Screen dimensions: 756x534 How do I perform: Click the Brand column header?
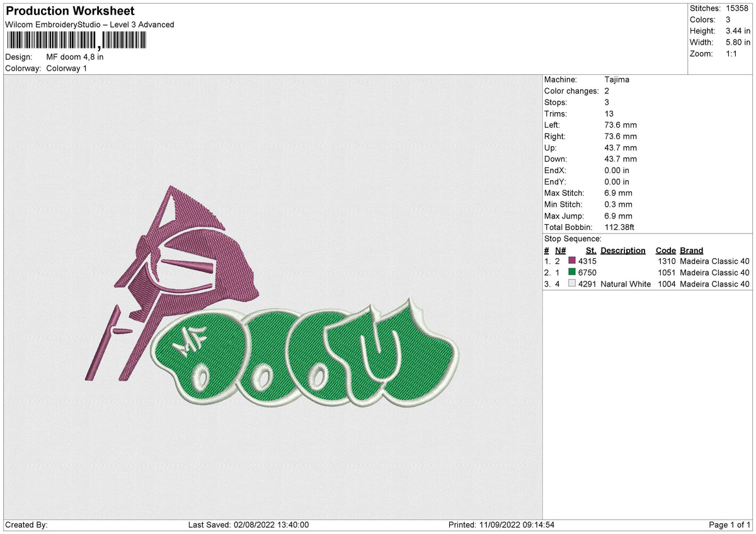pos(691,250)
